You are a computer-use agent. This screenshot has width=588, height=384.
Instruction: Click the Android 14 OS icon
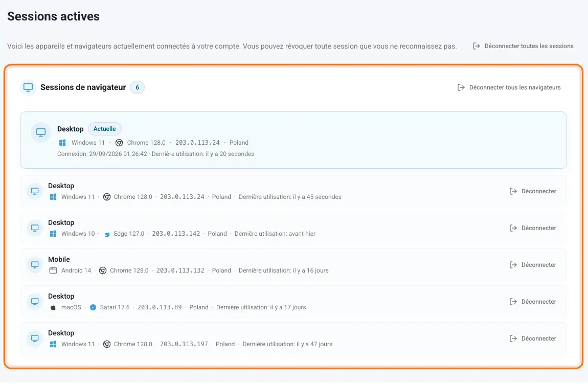(53, 270)
